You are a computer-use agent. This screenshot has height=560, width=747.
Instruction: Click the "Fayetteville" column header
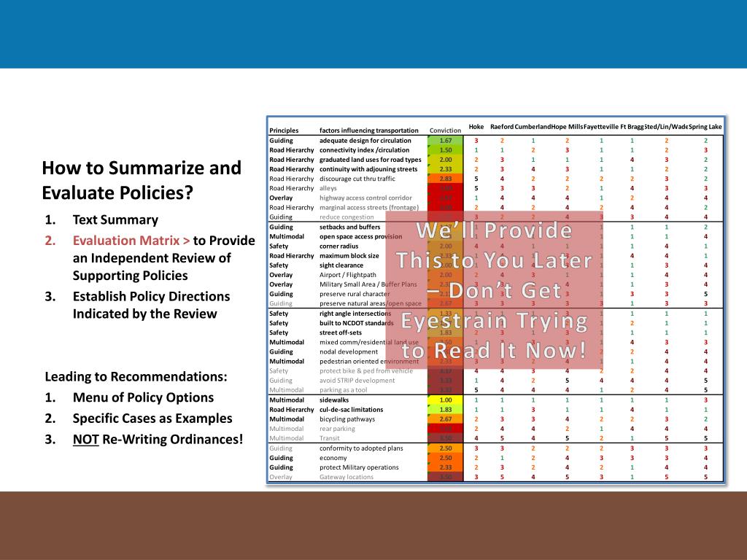coord(601,127)
